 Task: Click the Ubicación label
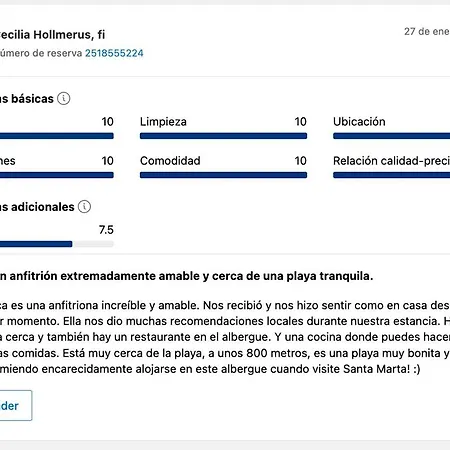(359, 122)
